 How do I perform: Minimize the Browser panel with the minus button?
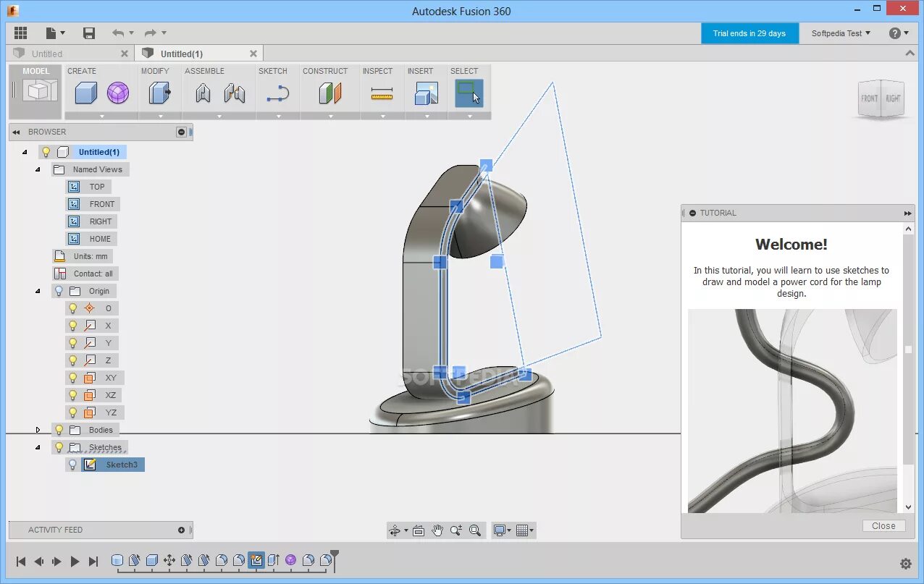(x=181, y=132)
